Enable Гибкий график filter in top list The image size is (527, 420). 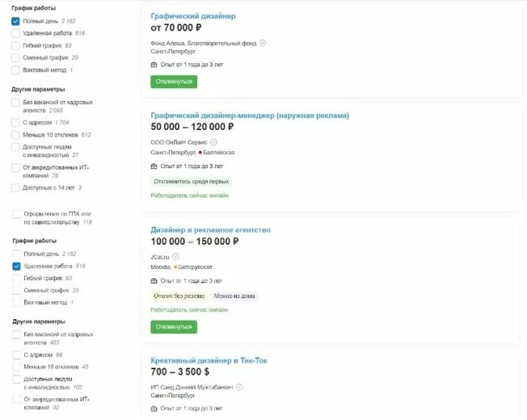(x=15, y=46)
